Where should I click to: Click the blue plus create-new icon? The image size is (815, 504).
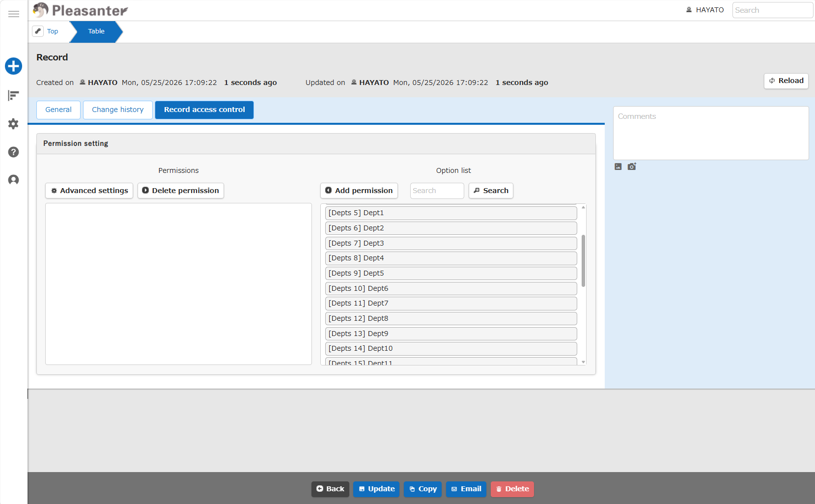(14, 66)
